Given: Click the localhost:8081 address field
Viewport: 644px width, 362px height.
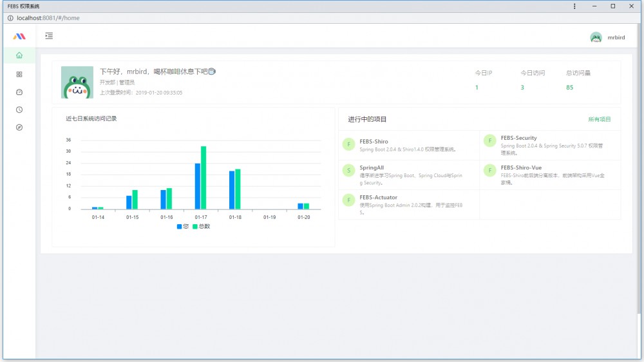Looking at the screenshot, I should coord(48,18).
